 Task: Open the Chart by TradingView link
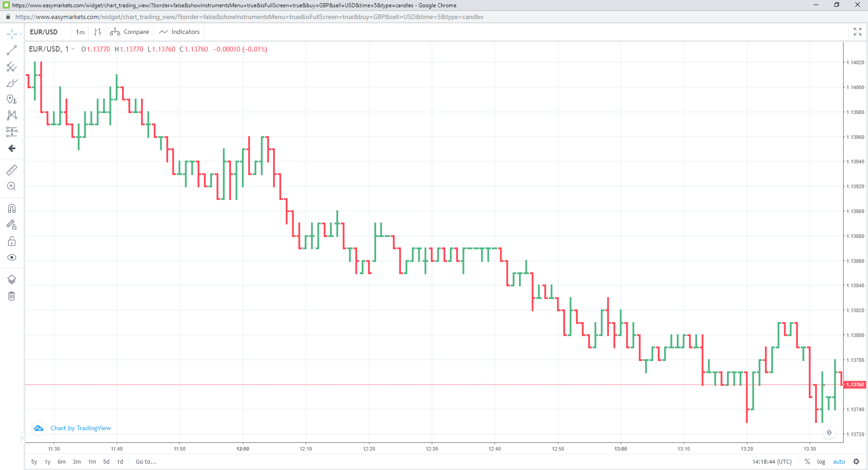point(80,428)
